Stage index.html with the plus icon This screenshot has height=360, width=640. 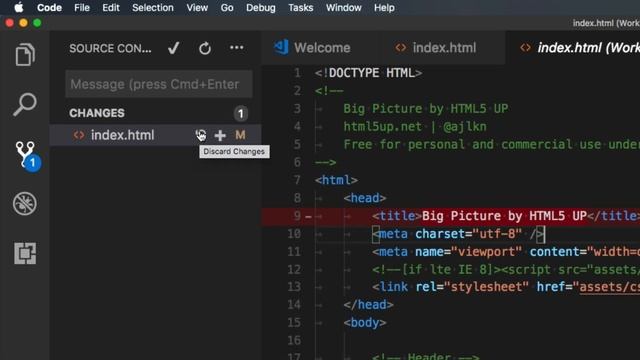click(x=220, y=135)
